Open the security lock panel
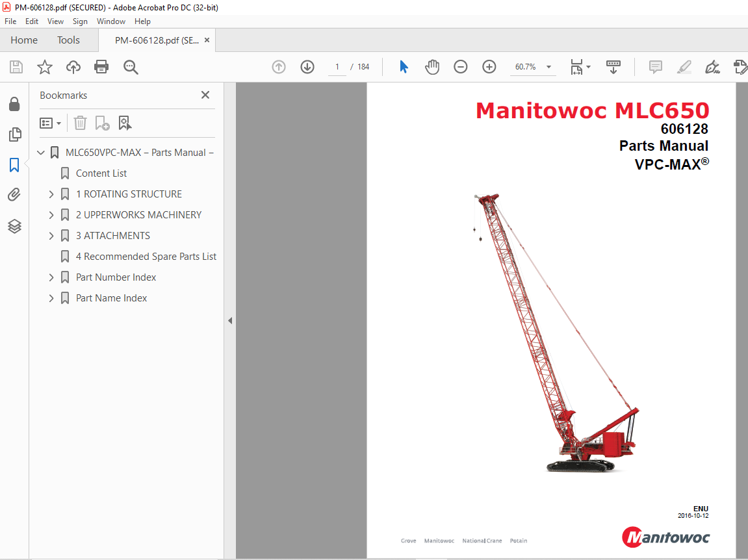Viewport: 748px width, 560px height. pyautogui.click(x=14, y=104)
